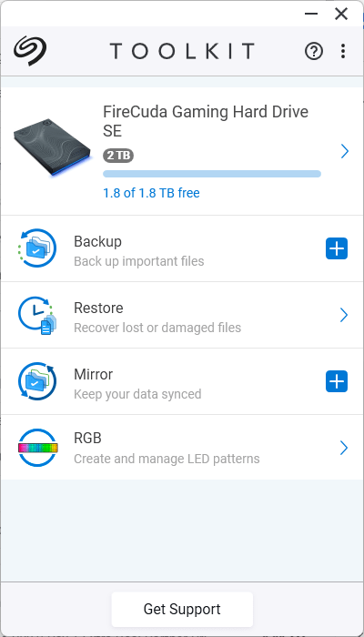Click the Backup folder sync icon
This screenshot has height=637, width=364.
point(37,248)
